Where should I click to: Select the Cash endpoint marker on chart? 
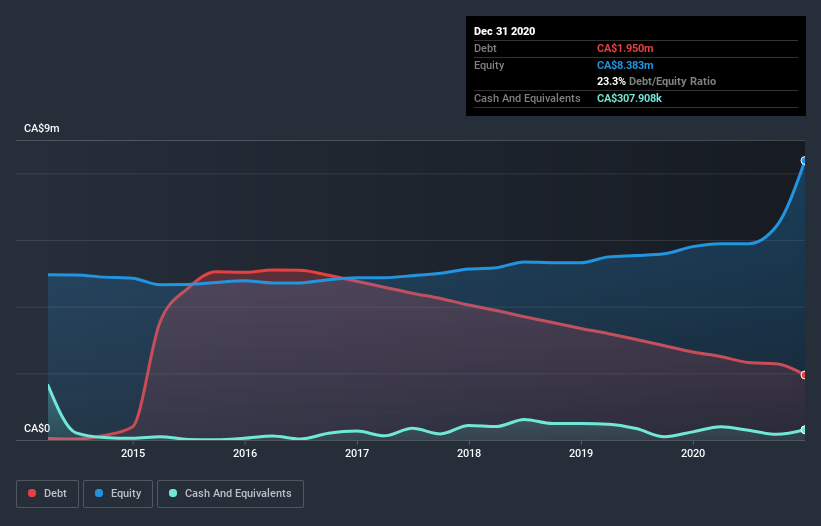804,430
